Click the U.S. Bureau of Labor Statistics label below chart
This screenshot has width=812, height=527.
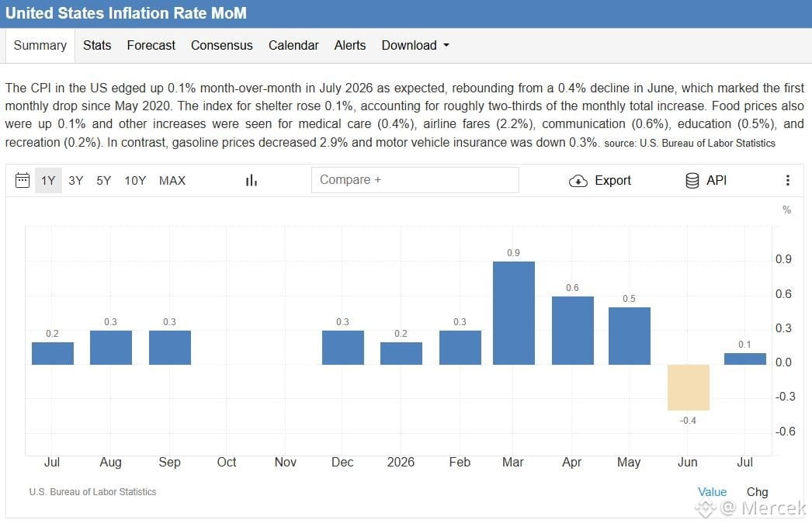pyautogui.click(x=92, y=492)
